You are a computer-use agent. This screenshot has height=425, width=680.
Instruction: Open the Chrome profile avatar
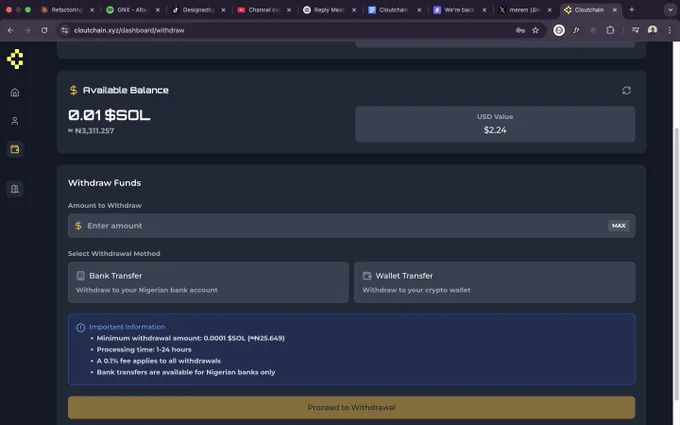[652, 30]
